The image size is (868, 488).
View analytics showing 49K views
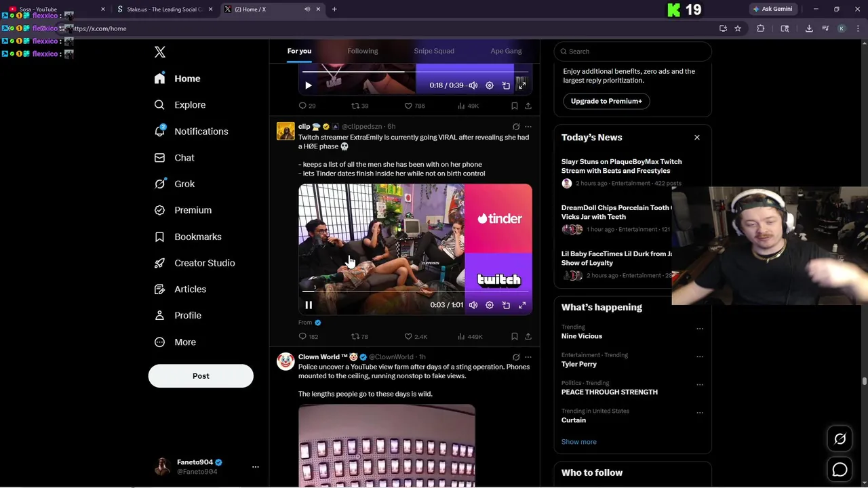coord(469,106)
